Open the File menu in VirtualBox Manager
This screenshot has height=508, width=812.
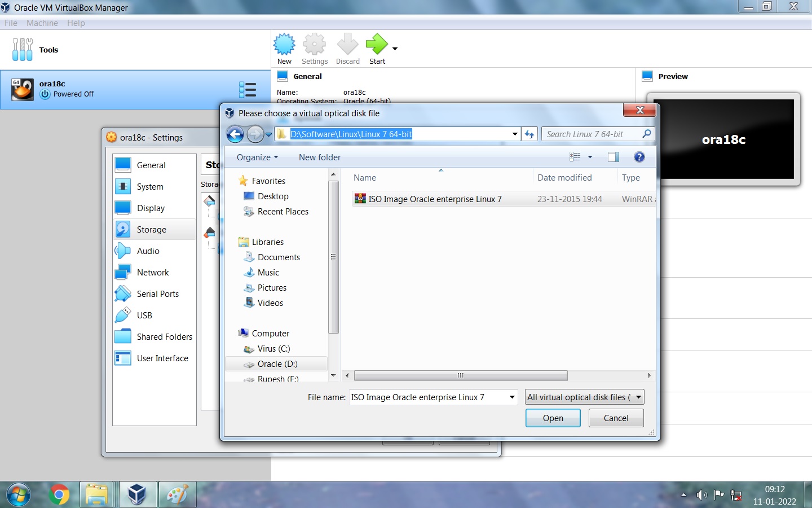pos(11,23)
